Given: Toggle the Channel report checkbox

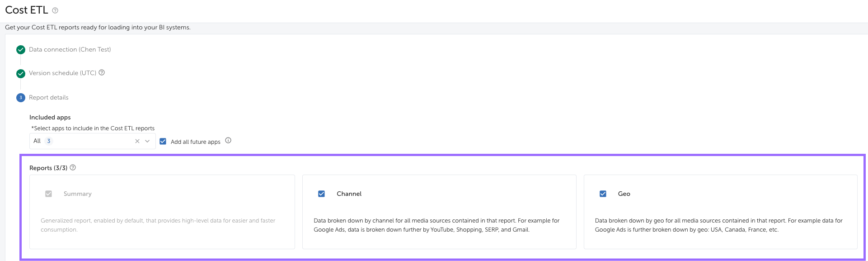Looking at the screenshot, I should pyautogui.click(x=321, y=194).
